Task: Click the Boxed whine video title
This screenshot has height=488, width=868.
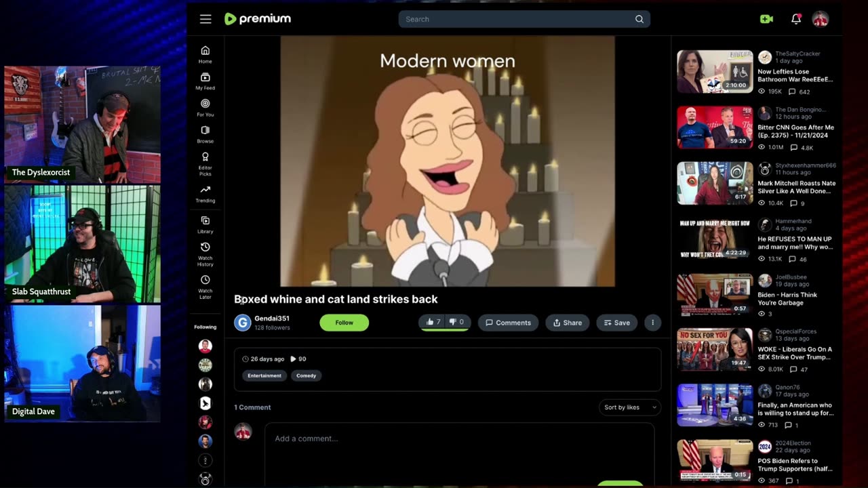Action: tap(336, 299)
